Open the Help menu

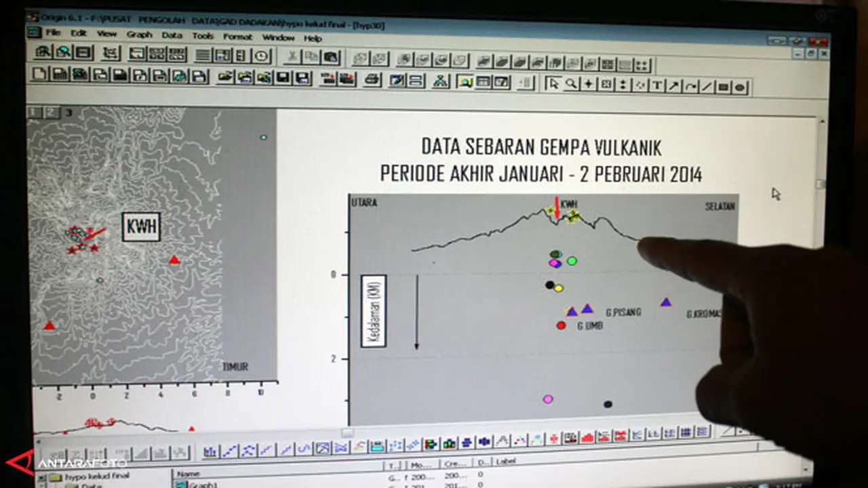tap(313, 38)
